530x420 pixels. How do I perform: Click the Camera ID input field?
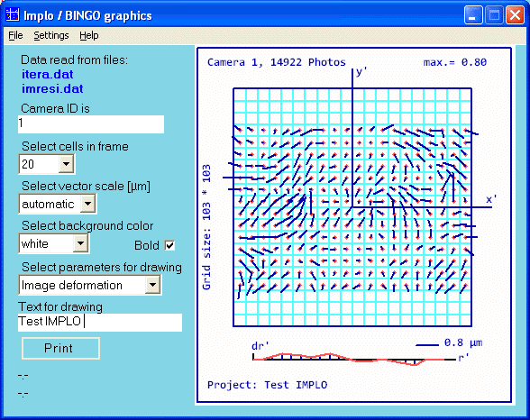pyautogui.click(x=91, y=124)
